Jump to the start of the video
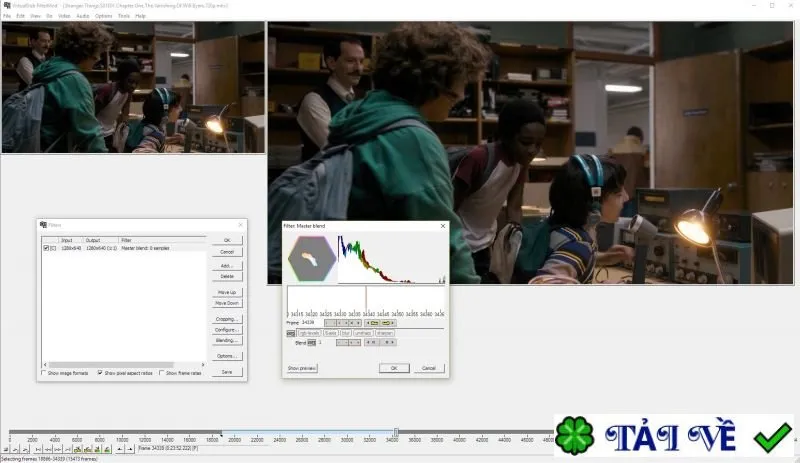The image size is (800, 463). coord(38,449)
